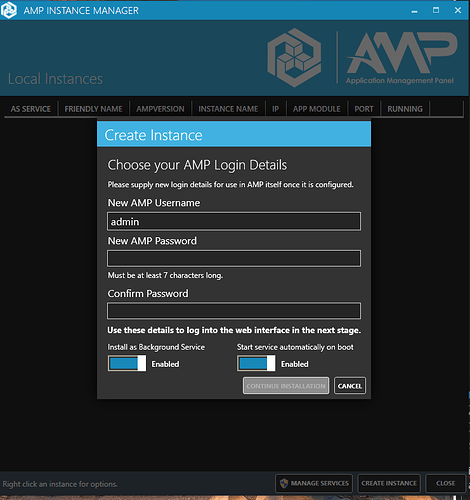
Task: Sort by PORT column header
Action: tap(364, 109)
